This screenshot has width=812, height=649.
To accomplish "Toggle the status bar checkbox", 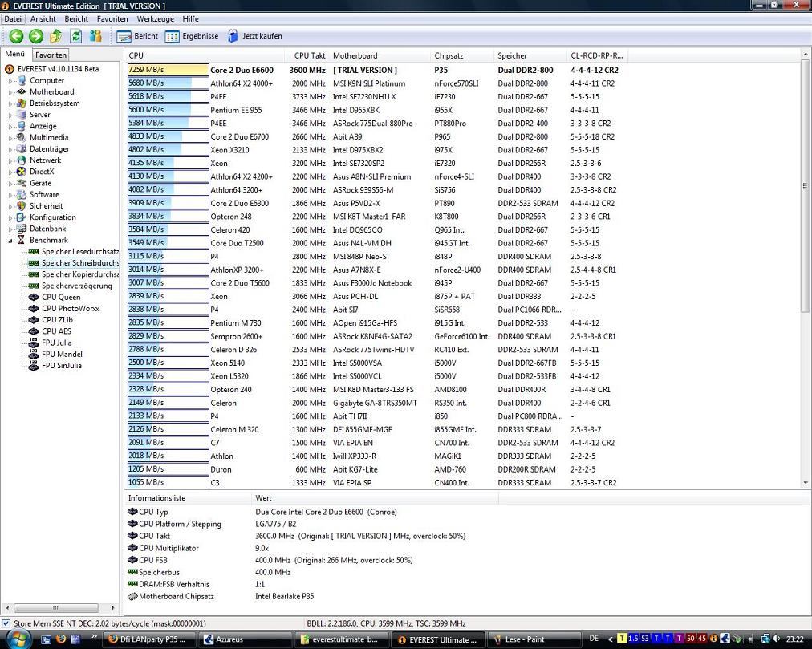I will tap(6, 623).
